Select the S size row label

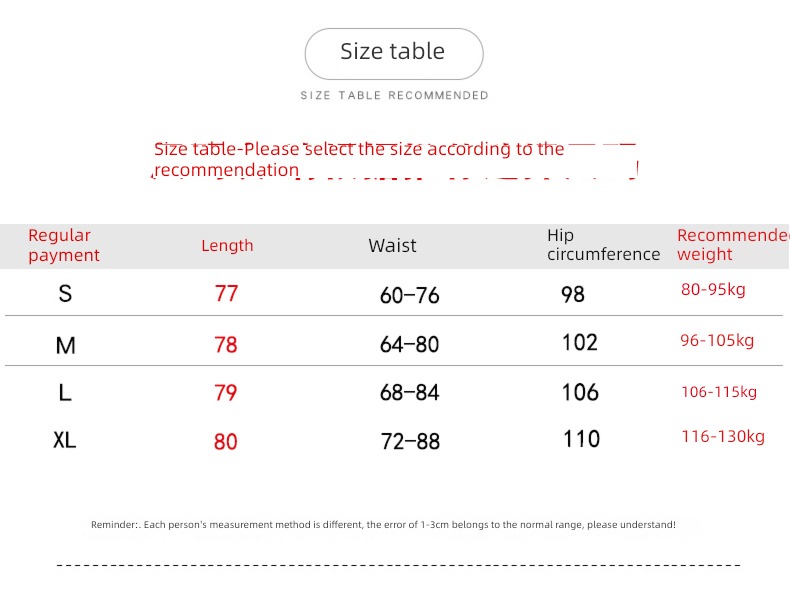tap(65, 294)
